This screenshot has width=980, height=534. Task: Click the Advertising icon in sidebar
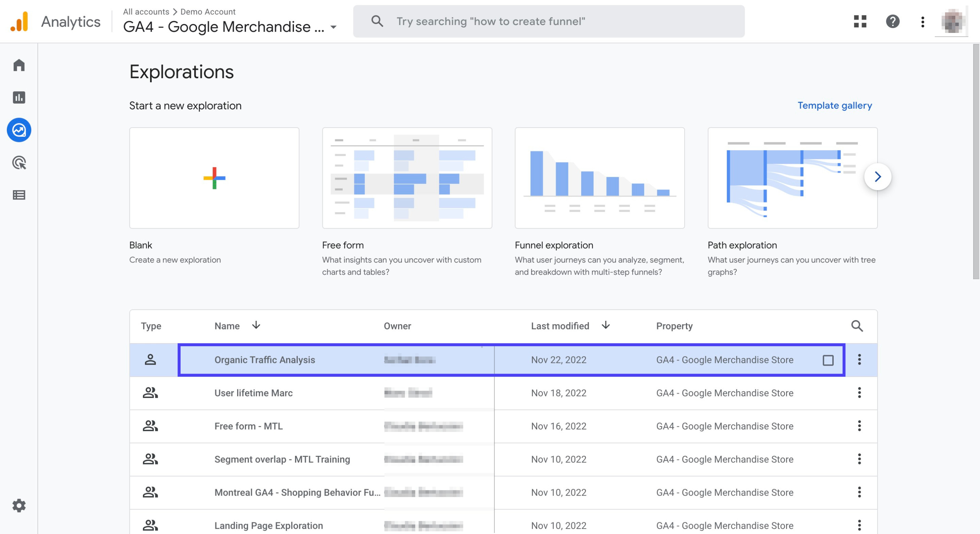coord(19,162)
